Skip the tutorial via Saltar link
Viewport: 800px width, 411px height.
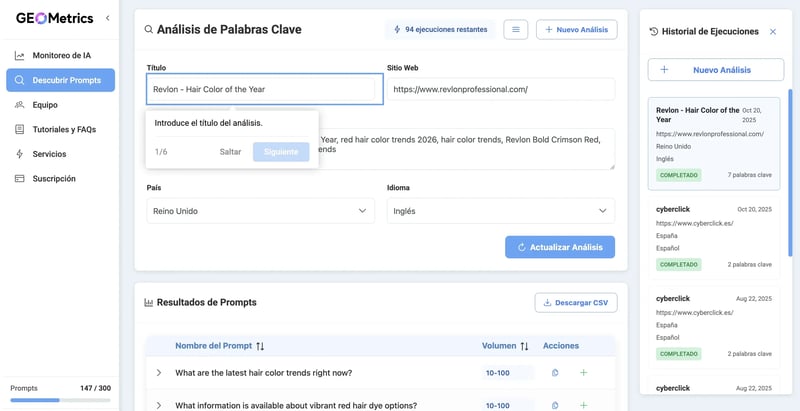pyautogui.click(x=230, y=152)
